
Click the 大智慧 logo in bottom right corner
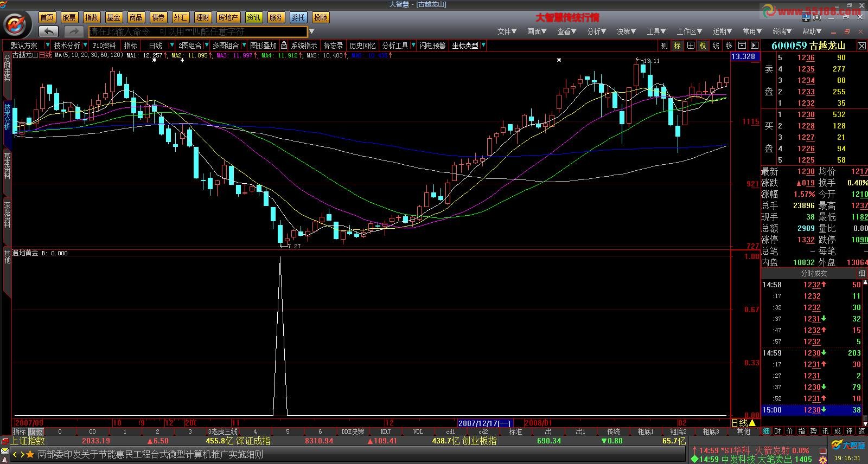[849, 446]
